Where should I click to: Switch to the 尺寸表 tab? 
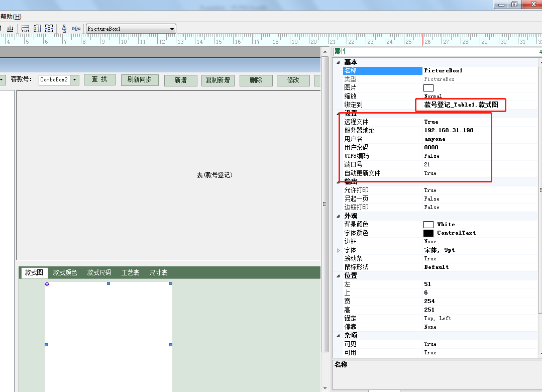158,272
